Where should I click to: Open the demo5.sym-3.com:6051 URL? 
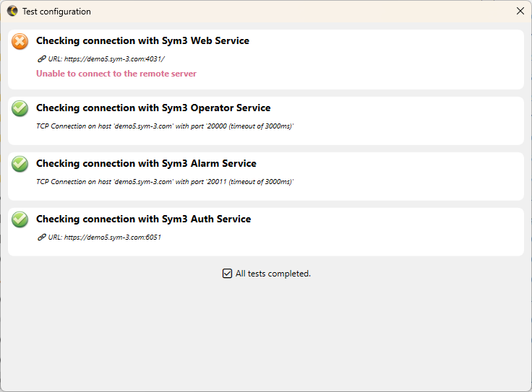pyautogui.click(x=112, y=237)
